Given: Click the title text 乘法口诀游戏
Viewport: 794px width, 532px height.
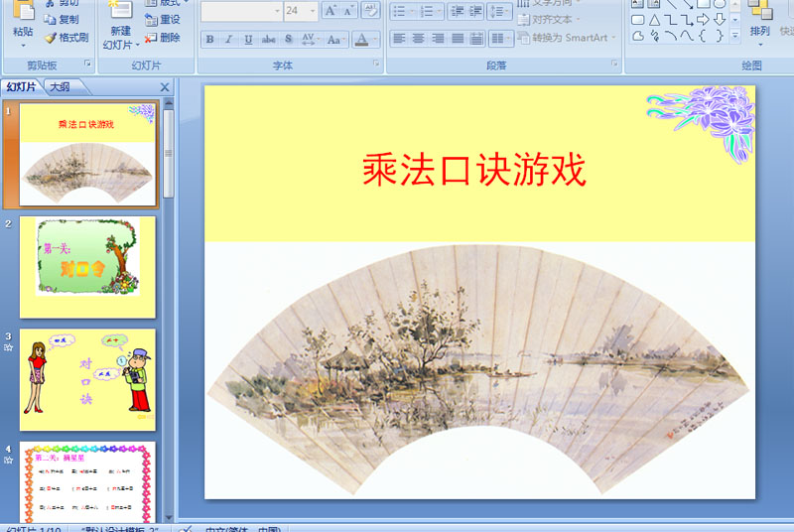Looking at the screenshot, I should click(474, 170).
